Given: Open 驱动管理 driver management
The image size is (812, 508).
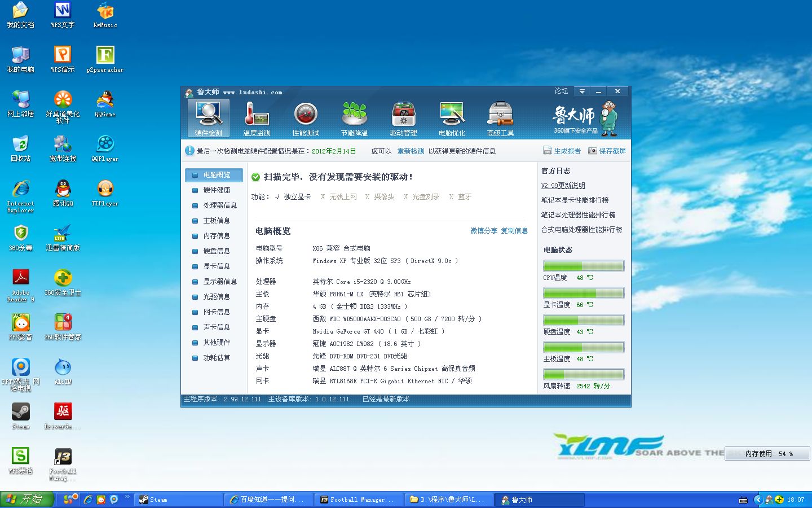Looking at the screenshot, I should click(x=403, y=119).
